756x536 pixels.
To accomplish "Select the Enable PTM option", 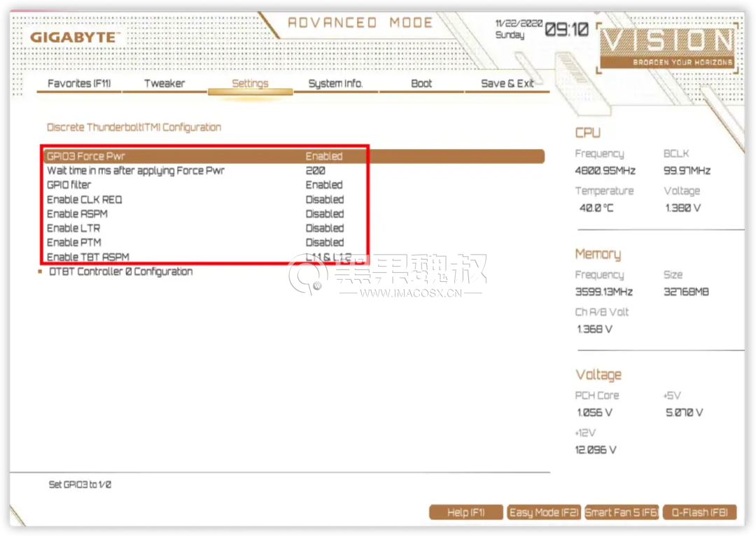I will 73,242.
